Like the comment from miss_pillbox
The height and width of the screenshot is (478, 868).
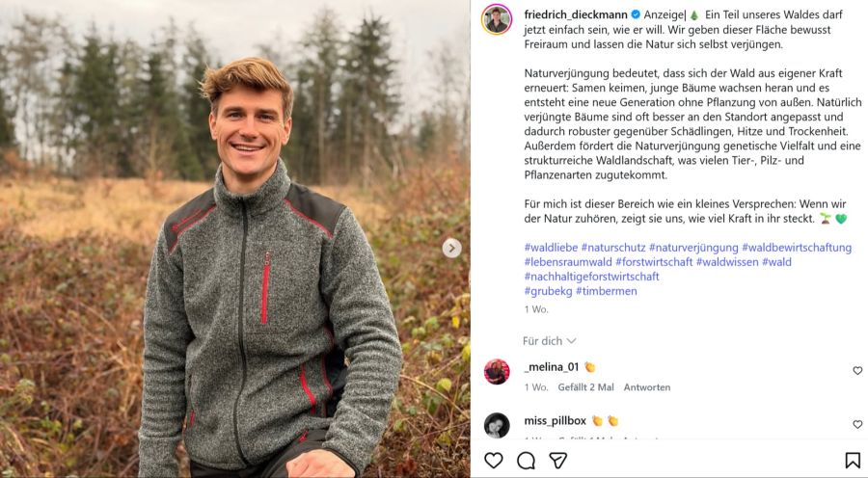(857, 425)
